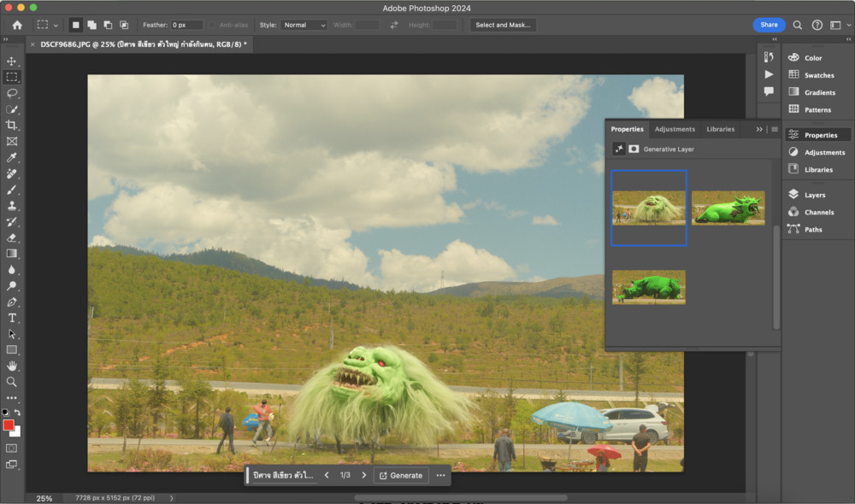
Task: Open the Properties panel flyout menu
Action: click(775, 130)
